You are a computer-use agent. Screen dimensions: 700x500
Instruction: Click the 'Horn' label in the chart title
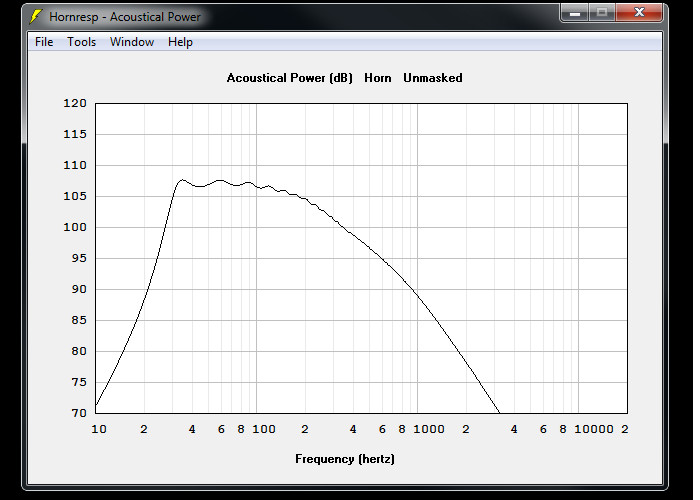[378, 78]
